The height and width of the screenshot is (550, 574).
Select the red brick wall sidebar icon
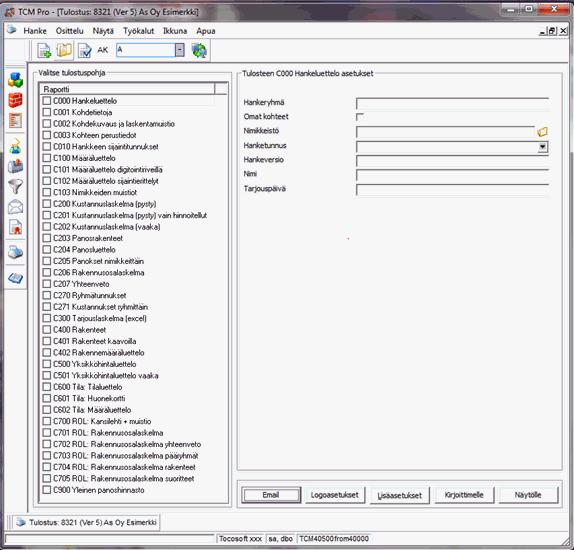[15, 100]
